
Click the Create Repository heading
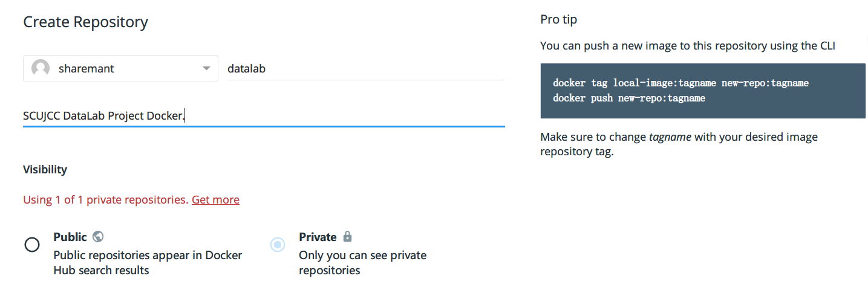point(85,22)
